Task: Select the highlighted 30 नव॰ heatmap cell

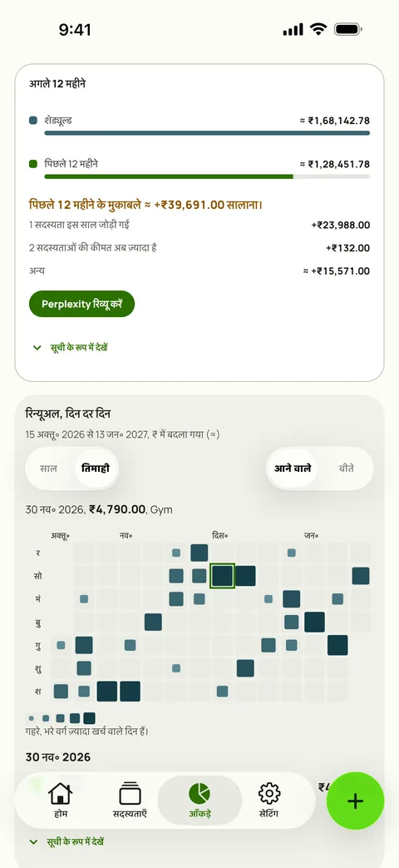Action: (x=223, y=576)
